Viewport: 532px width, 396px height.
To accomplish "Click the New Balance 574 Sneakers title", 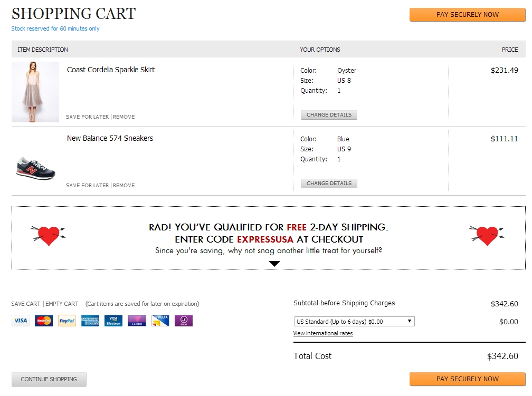I will tap(110, 138).
